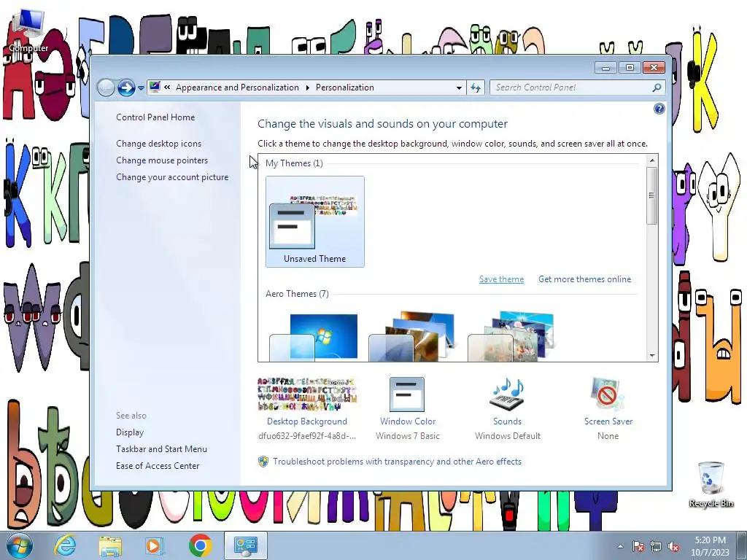Click the Forward navigation arrow button
The height and width of the screenshot is (560, 747).
click(x=126, y=87)
